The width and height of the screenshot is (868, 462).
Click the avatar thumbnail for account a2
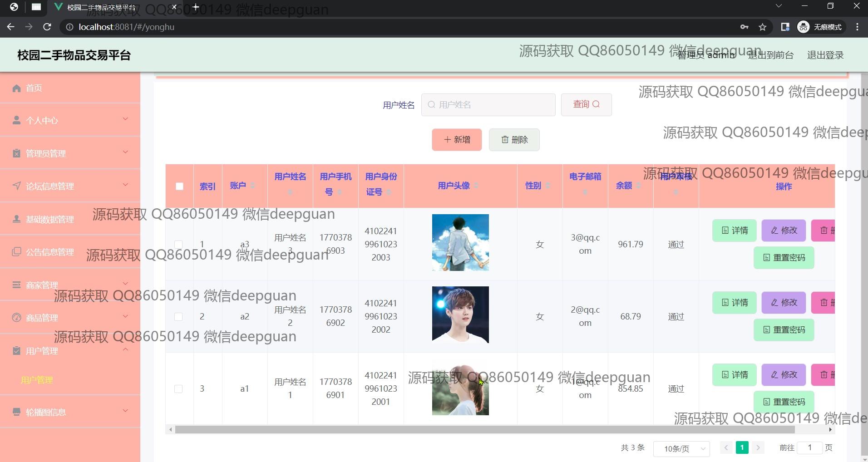click(460, 315)
